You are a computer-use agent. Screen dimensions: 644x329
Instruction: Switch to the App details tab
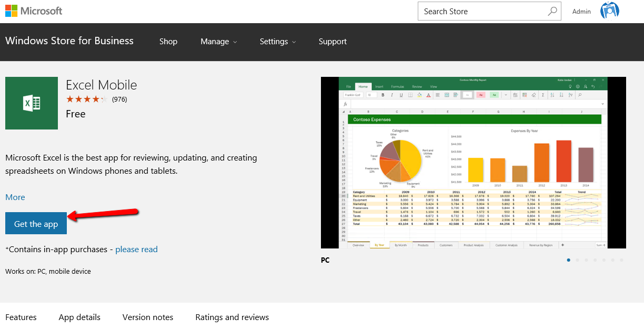coord(79,317)
